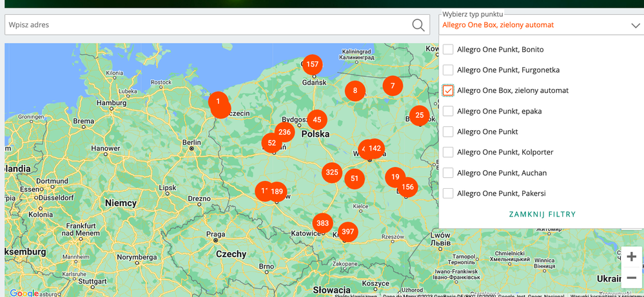Check Allegro One Punkt, Kolporter filter
Viewport: 644px width, 297px height.
(x=448, y=152)
